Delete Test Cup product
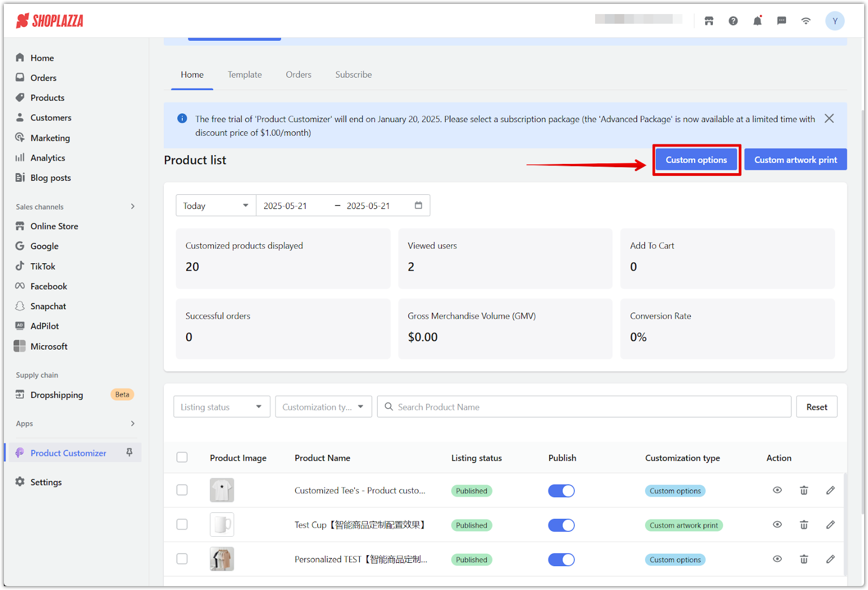The image size is (868, 590). [x=804, y=524]
